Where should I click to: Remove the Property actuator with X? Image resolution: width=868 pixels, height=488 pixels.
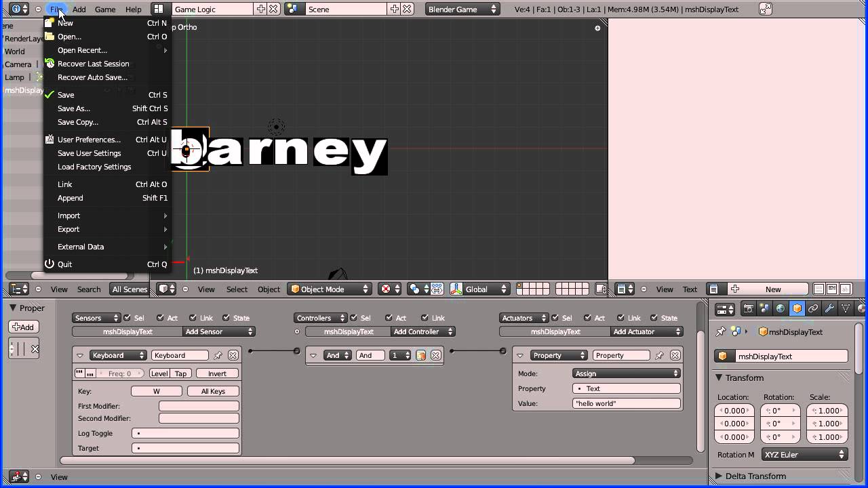(x=675, y=355)
